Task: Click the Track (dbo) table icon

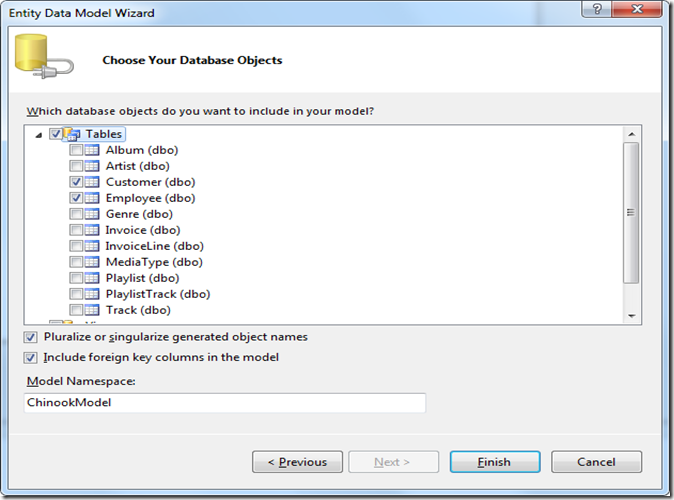Action: 94,310
